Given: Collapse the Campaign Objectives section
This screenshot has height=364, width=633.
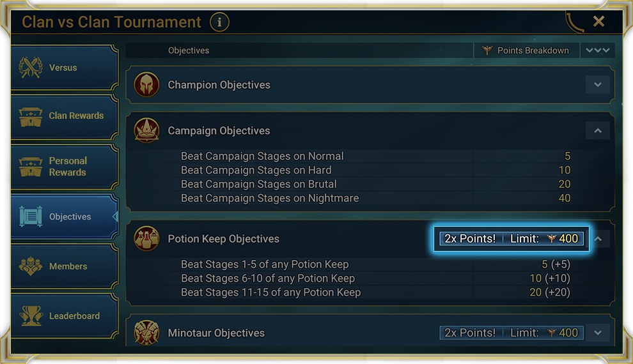Looking at the screenshot, I should click(597, 130).
